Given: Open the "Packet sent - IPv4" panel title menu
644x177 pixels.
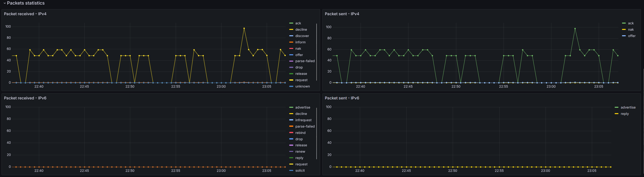Looking at the screenshot, I should pos(342,14).
